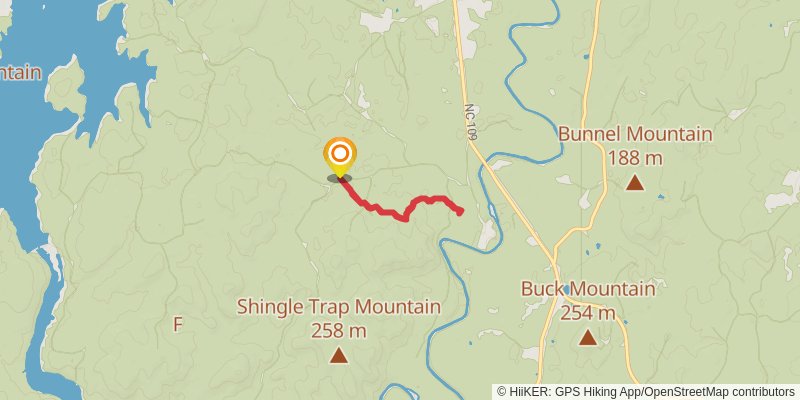Viewport: 800px width, 400px height.
Task: Click the Shingle Trap Mountain peak triangle
Action: pos(338,355)
